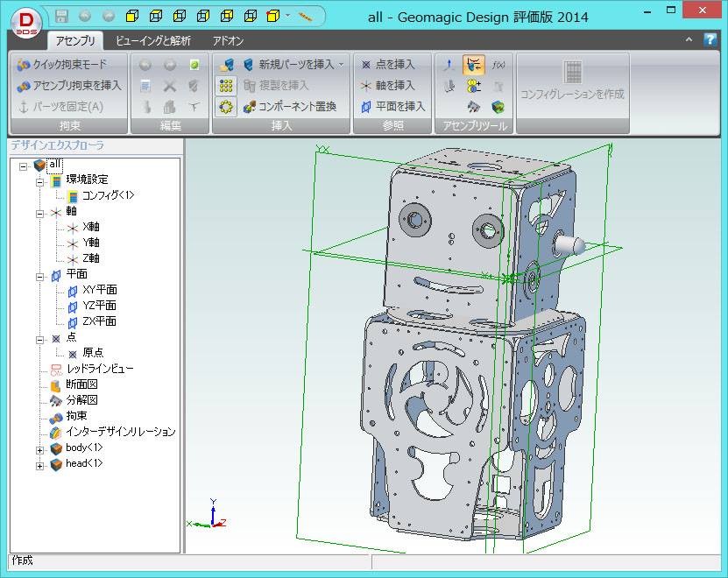Viewport: 728px width, 578px height.
Task: Click the XYZ orientation triad in viewport
Action: point(207,515)
